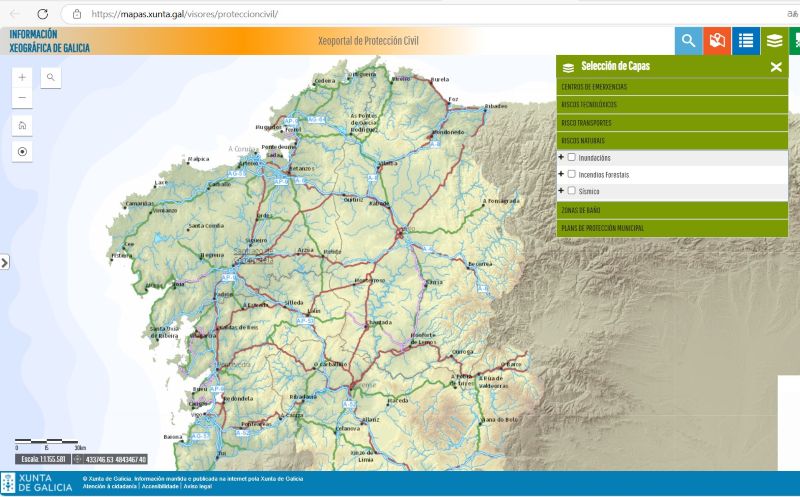The width and height of the screenshot is (800, 497).
Task: Open the Aviso legal footer link
Action: 198,486
